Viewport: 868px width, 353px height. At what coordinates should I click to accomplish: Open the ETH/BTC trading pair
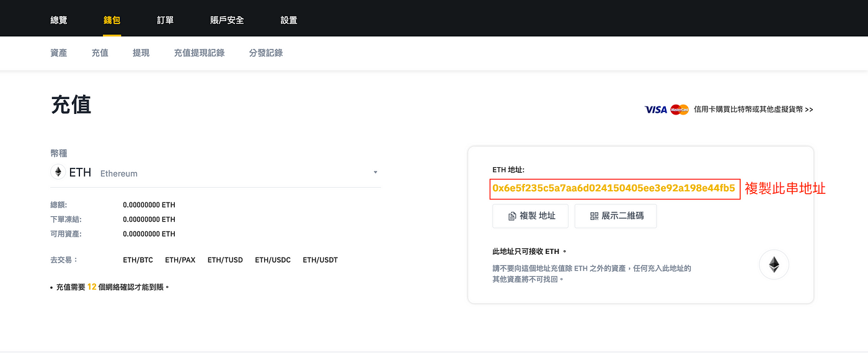[x=138, y=260]
